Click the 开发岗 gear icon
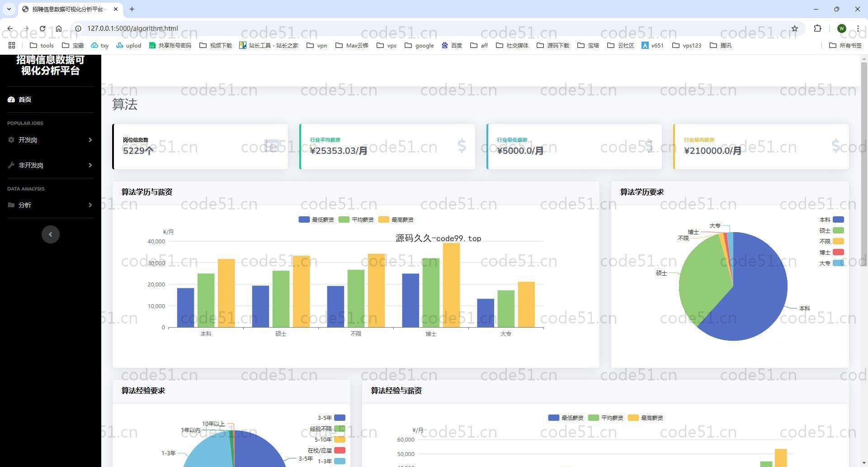This screenshot has height=467, width=868. (x=11, y=140)
